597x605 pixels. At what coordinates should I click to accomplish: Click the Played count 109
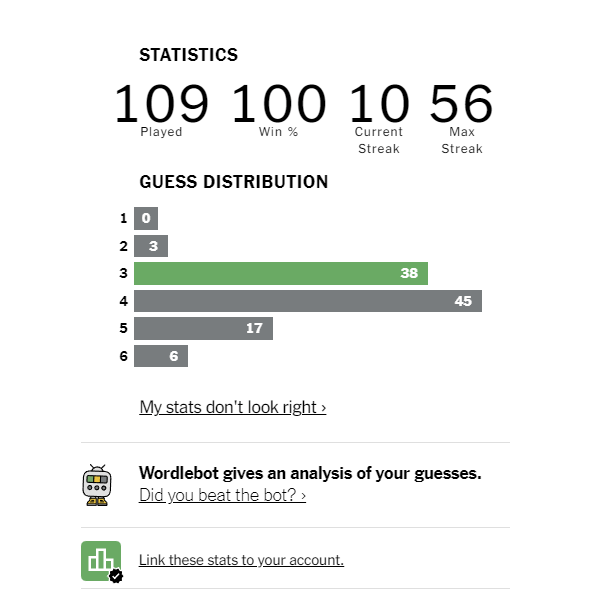[161, 103]
